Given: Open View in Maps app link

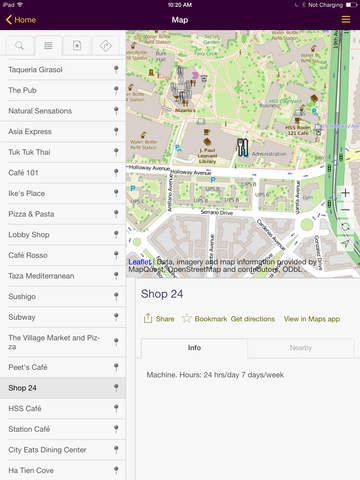Looking at the screenshot, I should click(312, 319).
